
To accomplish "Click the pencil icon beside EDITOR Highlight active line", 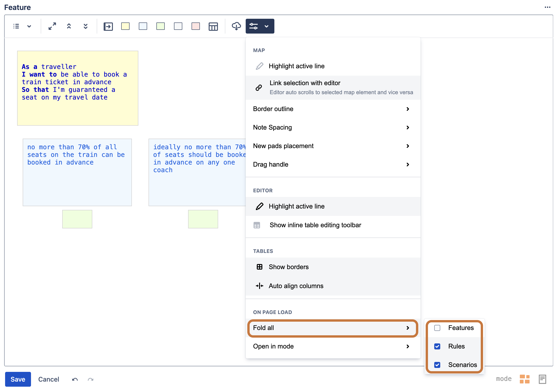I will pyautogui.click(x=260, y=206).
